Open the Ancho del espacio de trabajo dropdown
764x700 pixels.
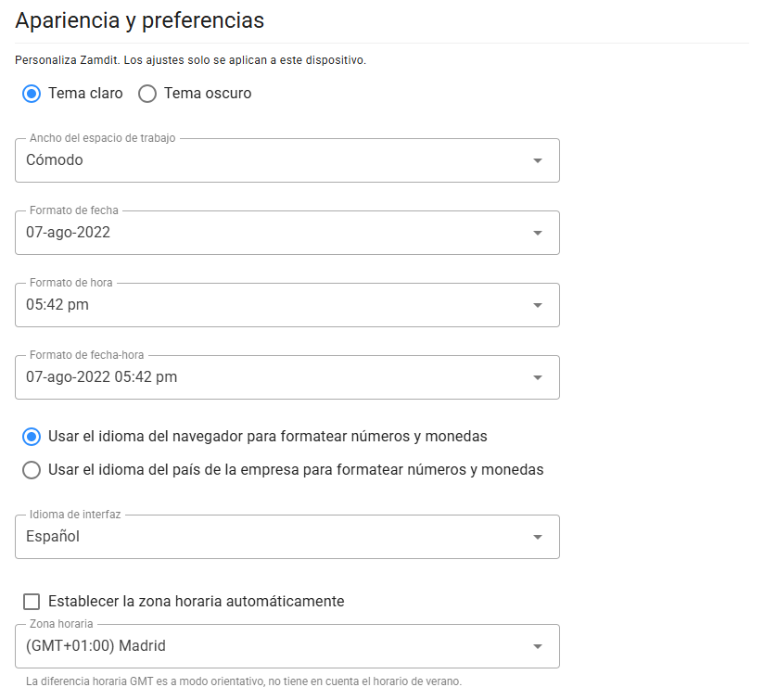[x=278, y=159]
